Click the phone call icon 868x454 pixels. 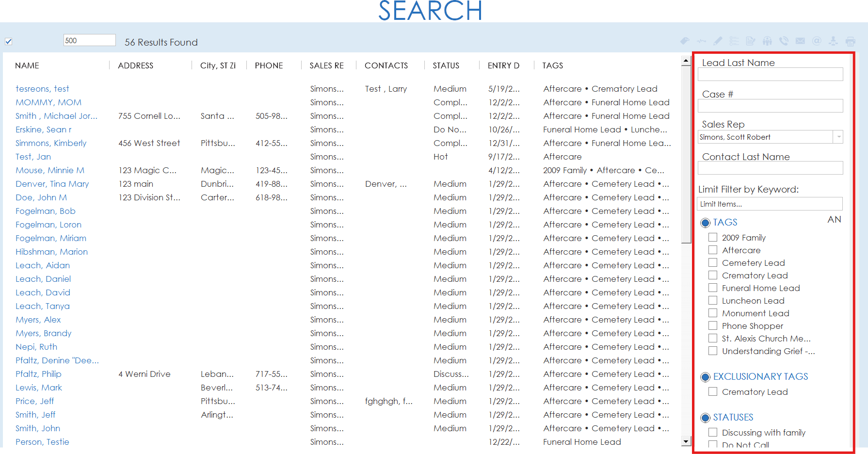[784, 41]
